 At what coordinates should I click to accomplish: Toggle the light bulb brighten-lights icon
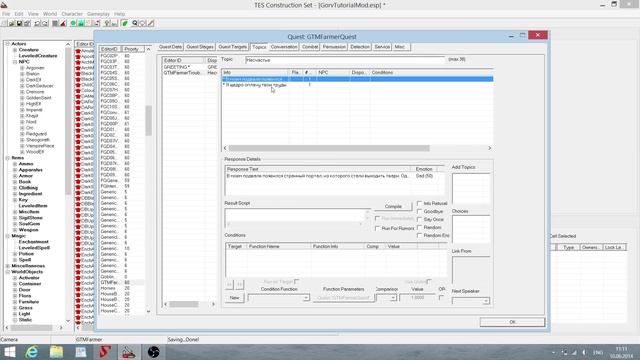point(107,23)
